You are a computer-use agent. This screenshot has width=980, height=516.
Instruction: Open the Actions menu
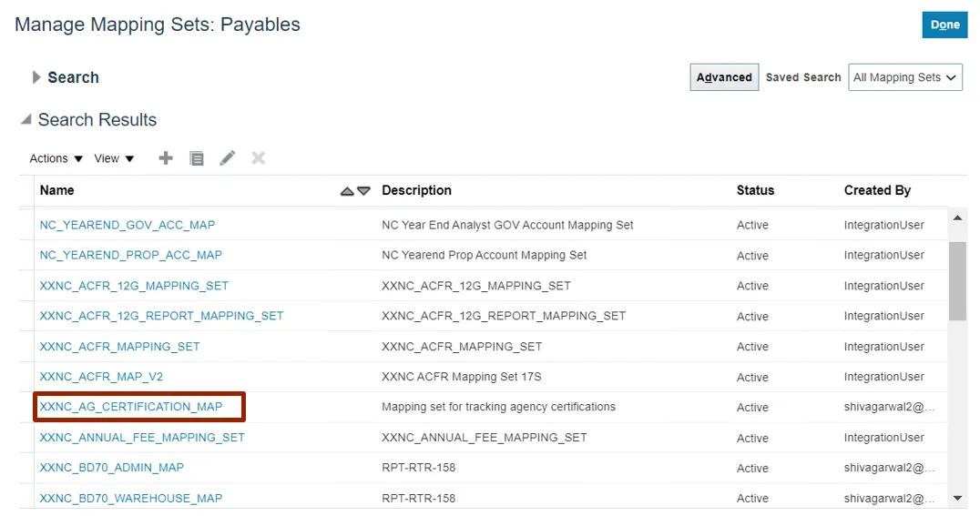click(56, 158)
